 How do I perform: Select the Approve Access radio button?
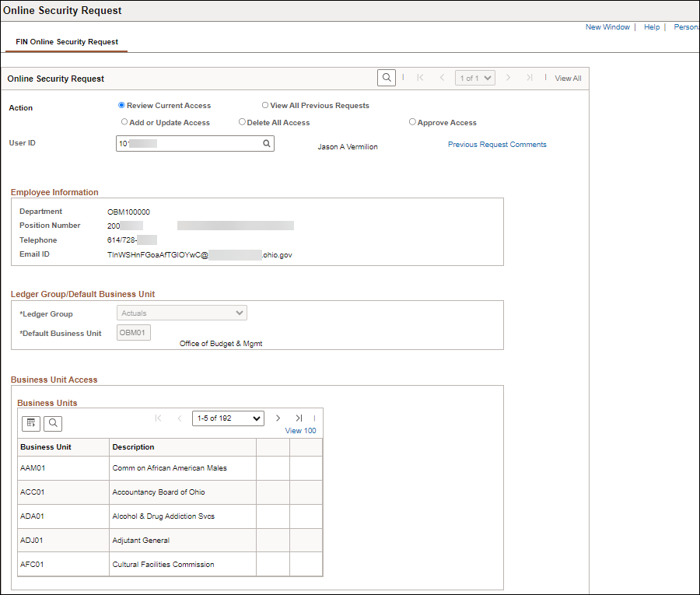413,122
